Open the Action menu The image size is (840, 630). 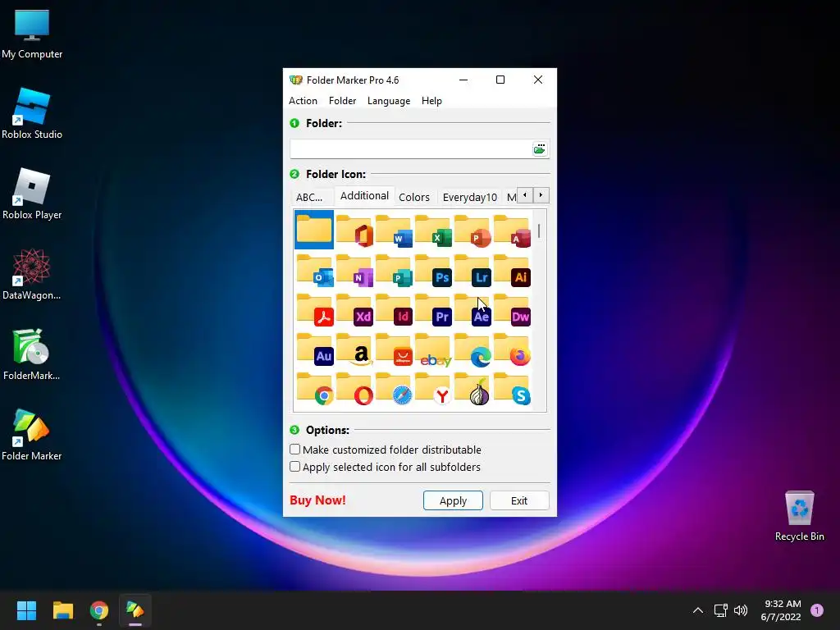click(x=303, y=101)
